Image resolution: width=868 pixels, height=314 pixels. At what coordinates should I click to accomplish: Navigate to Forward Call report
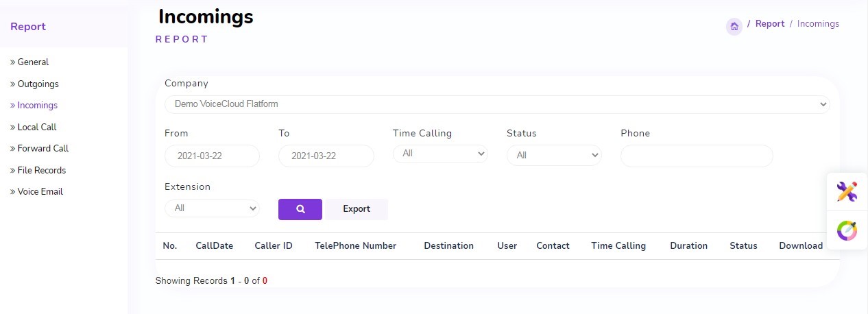tap(43, 148)
